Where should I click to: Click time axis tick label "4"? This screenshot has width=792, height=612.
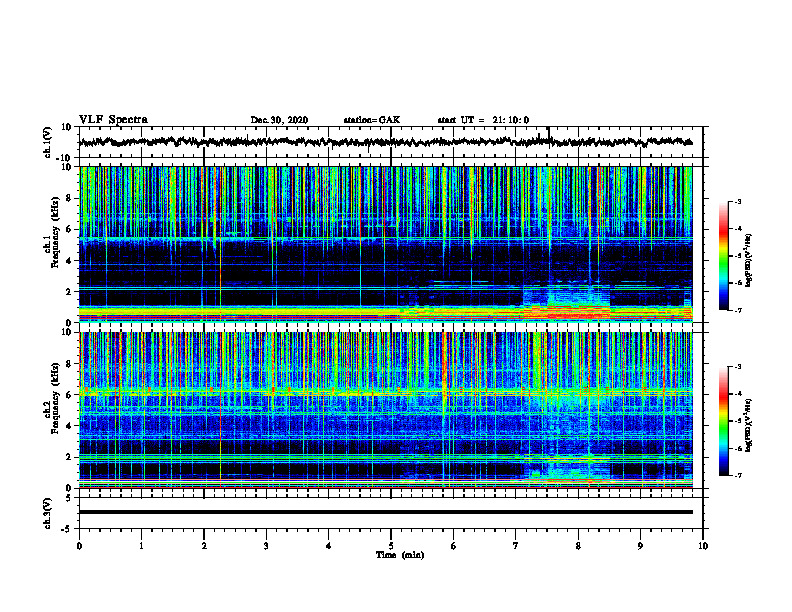329,546
